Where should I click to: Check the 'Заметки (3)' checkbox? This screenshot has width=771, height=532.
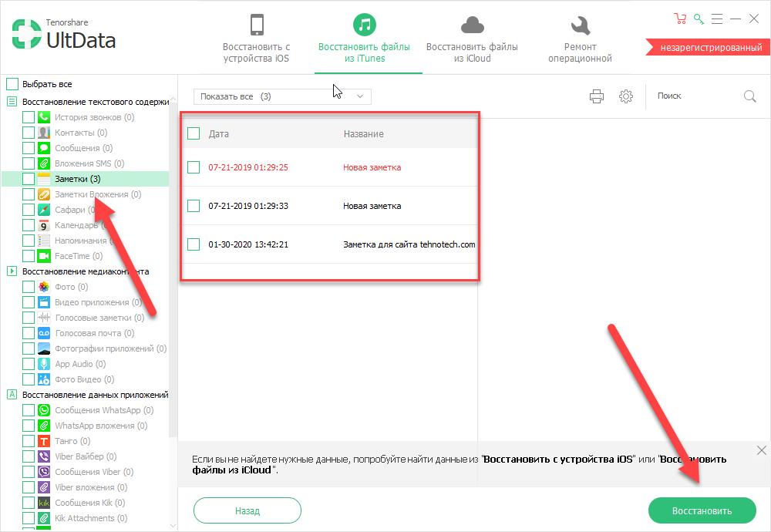[x=29, y=179]
